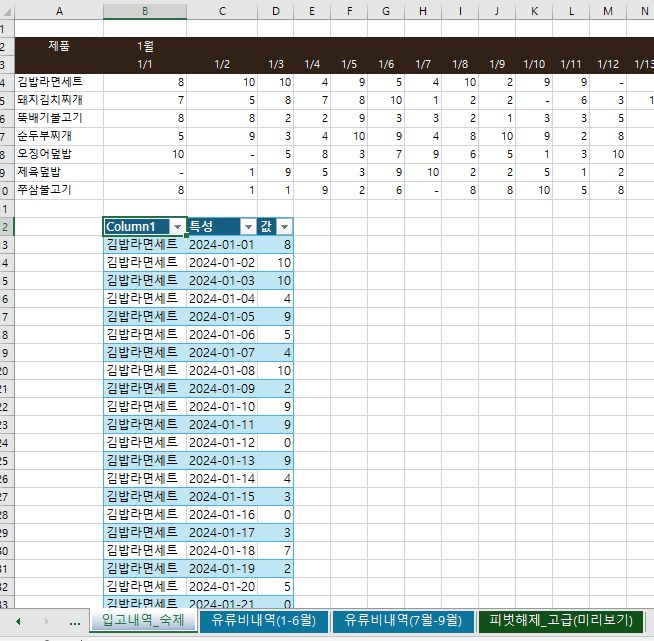Open the 값 column filter dropdown

(284, 227)
